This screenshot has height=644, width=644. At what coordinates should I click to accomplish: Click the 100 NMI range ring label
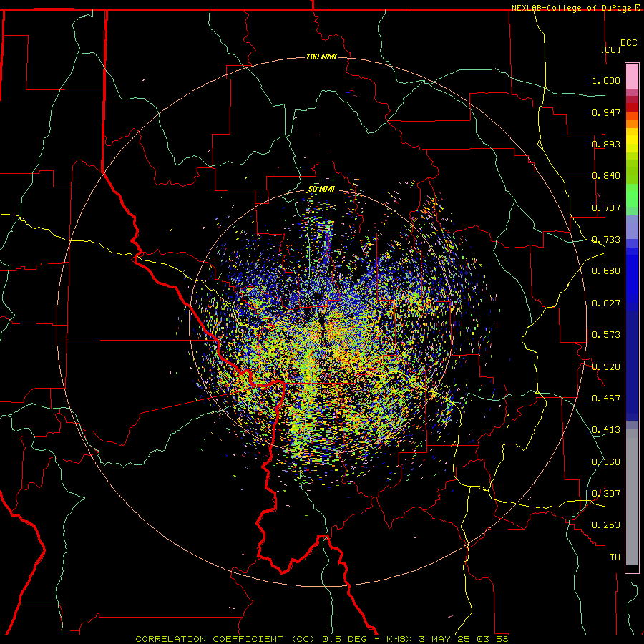(x=321, y=57)
